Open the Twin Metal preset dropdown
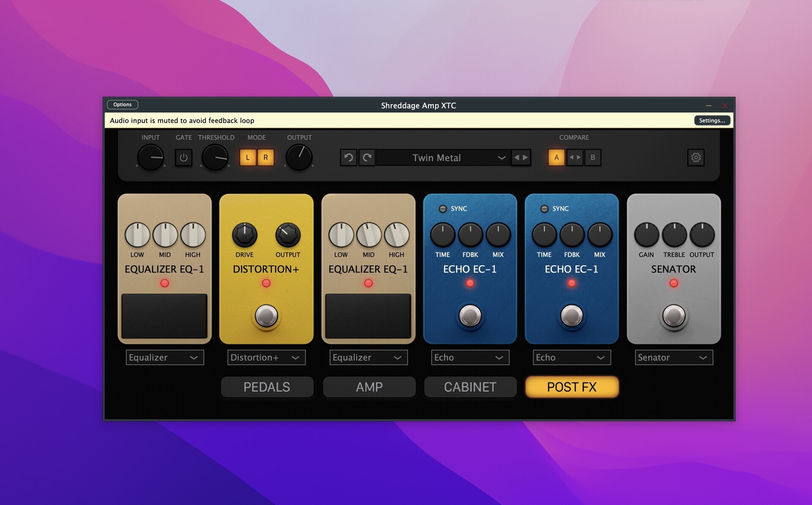Screen dimensions: 812x505 [x=443, y=158]
